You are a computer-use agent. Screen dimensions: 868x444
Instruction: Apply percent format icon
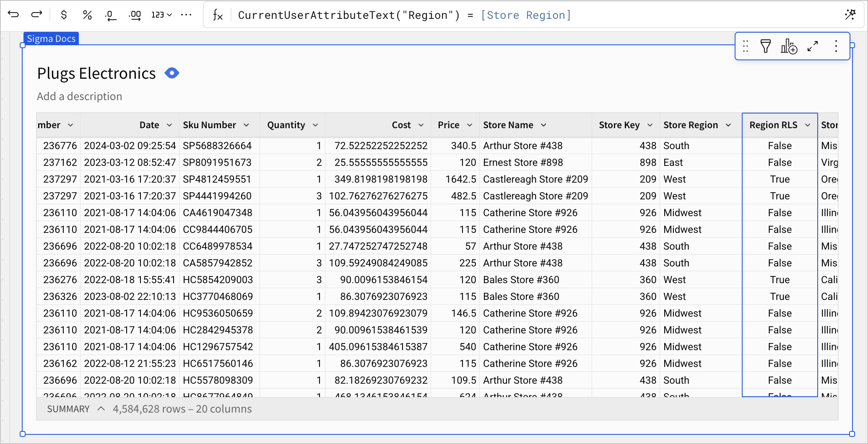pos(87,15)
